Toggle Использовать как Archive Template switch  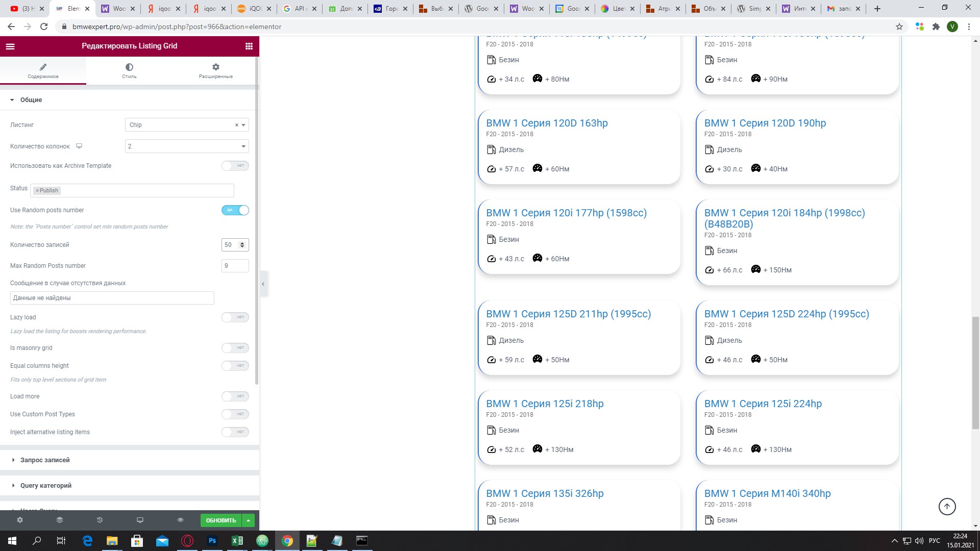coord(235,166)
